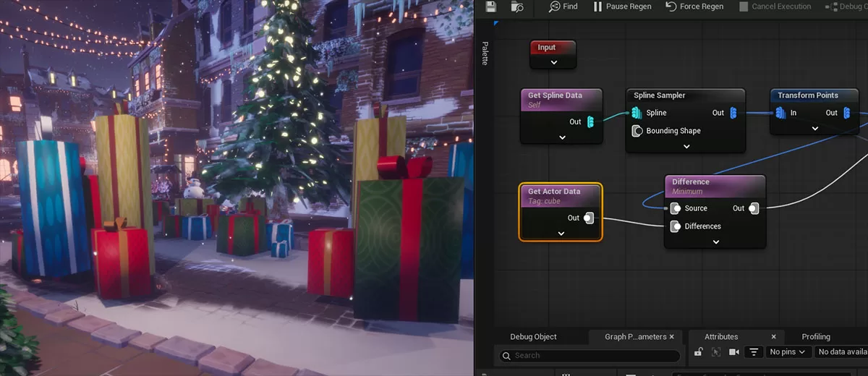Switch to the Profiling tab
Viewport: 868px width, 376px height.
pyautogui.click(x=815, y=337)
